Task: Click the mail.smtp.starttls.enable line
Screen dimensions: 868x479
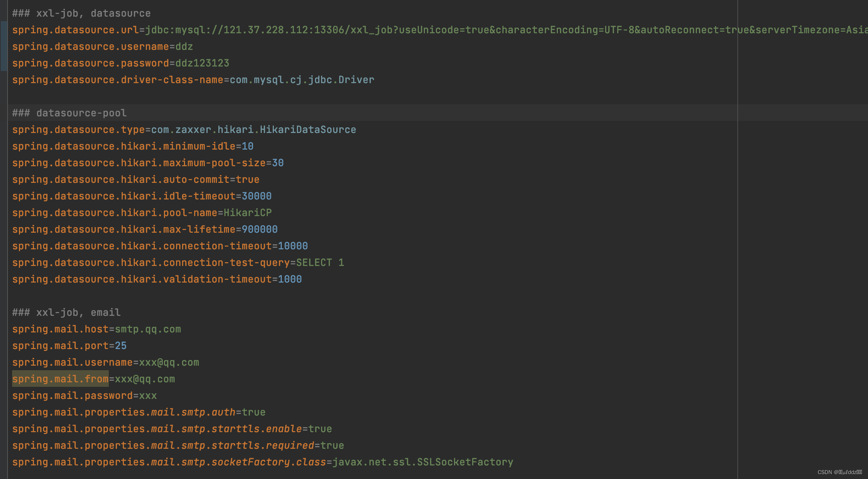Action: click(x=172, y=429)
